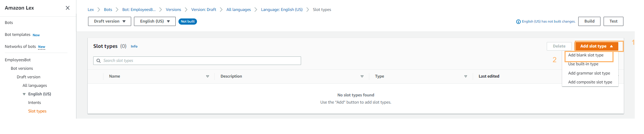Click the Description column header
The image size is (644, 134).
pos(231,76)
